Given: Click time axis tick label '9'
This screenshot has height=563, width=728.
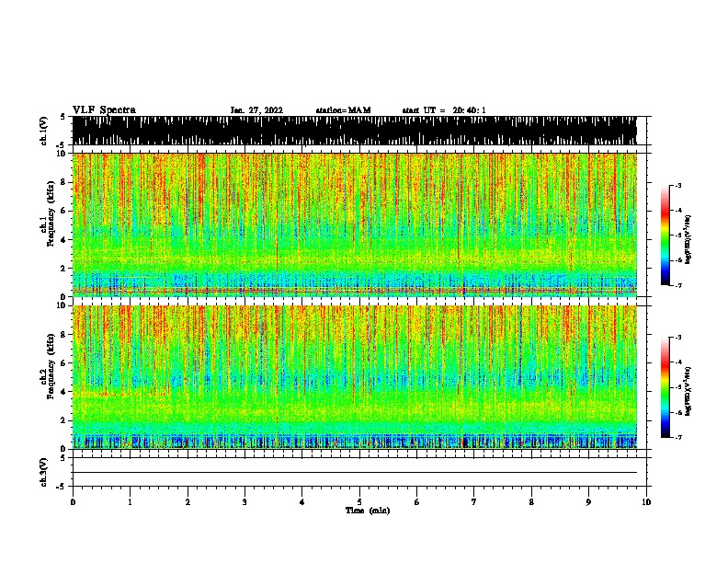Looking at the screenshot, I should [x=588, y=502].
